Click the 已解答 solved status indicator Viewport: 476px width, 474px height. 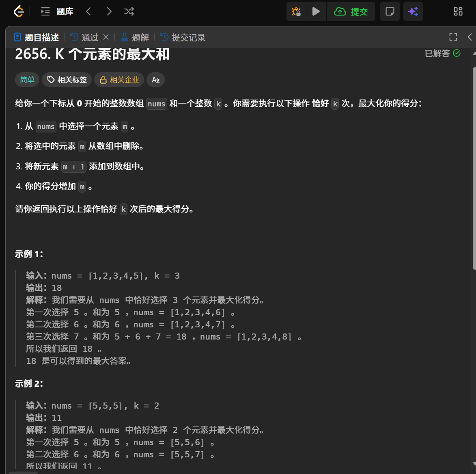443,53
